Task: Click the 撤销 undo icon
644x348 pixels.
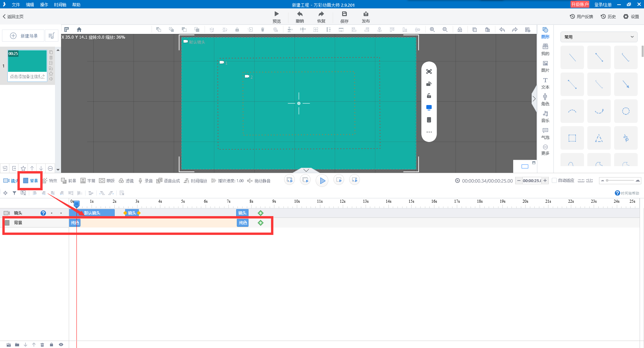Action: 300,14
